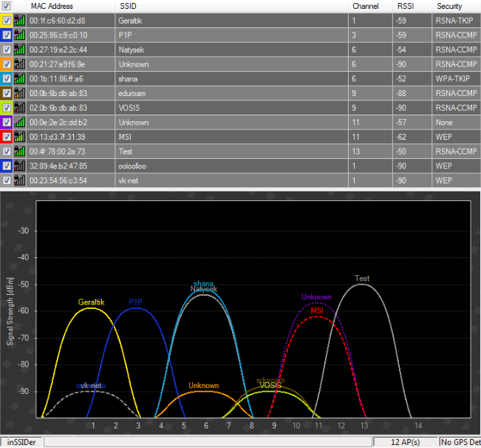The image size is (481, 448).
Task: Click the P1P curve label in graph
Action: (x=136, y=302)
